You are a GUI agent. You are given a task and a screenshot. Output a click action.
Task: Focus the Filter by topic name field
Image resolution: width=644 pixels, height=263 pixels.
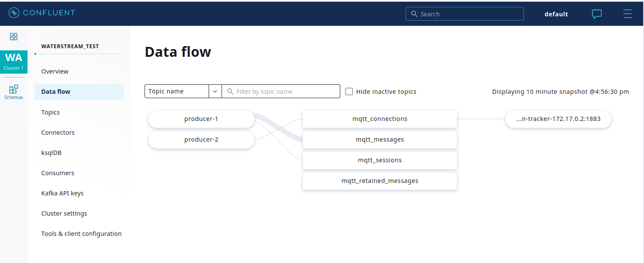coord(281,91)
